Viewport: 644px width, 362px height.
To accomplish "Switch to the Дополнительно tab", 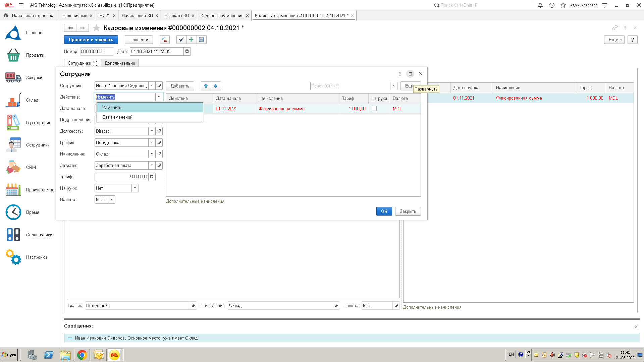I will tap(120, 63).
